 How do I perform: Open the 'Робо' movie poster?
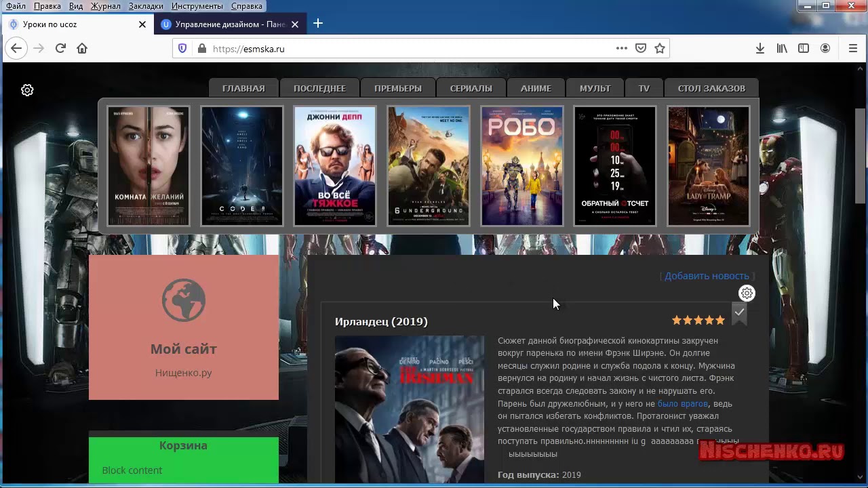click(x=522, y=166)
